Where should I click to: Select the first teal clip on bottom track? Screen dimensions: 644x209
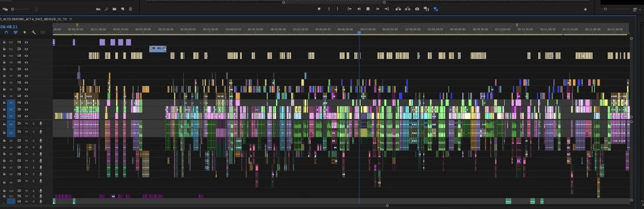coord(54,201)
